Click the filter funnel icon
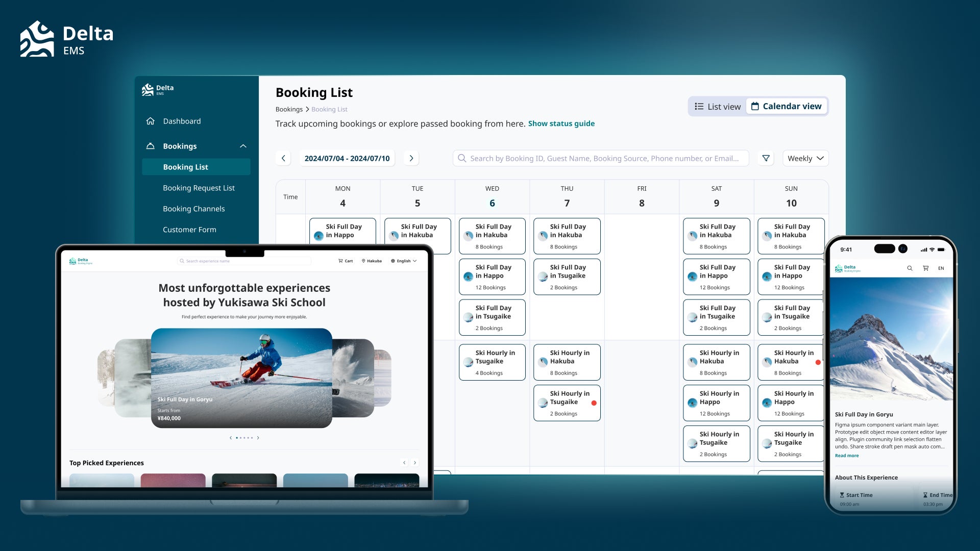This screenshot has width=980, height=551. 766,158
